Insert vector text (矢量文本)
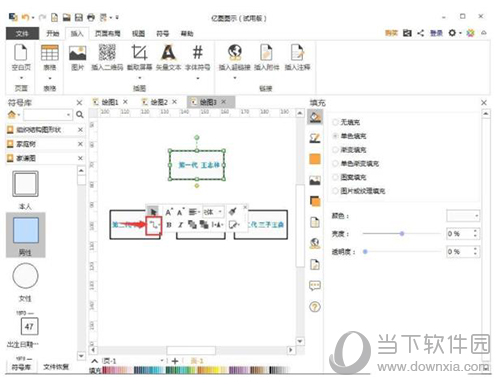 [x=168, y=57]
